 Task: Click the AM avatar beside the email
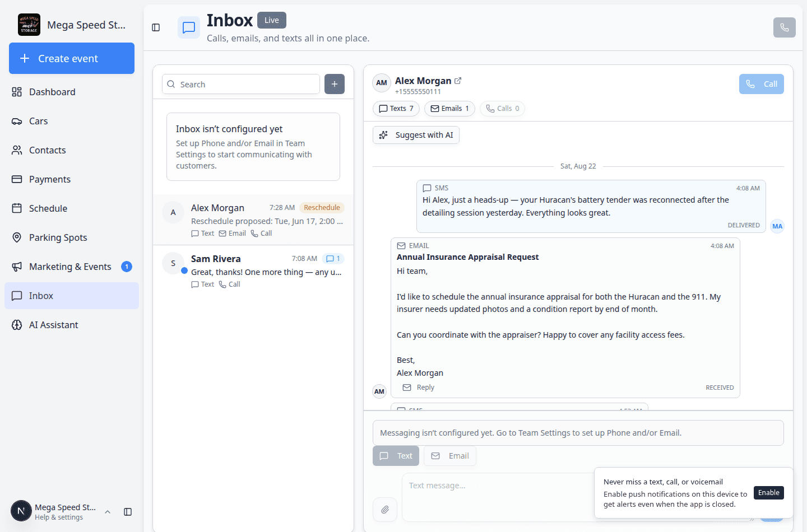tap(379, 391)
